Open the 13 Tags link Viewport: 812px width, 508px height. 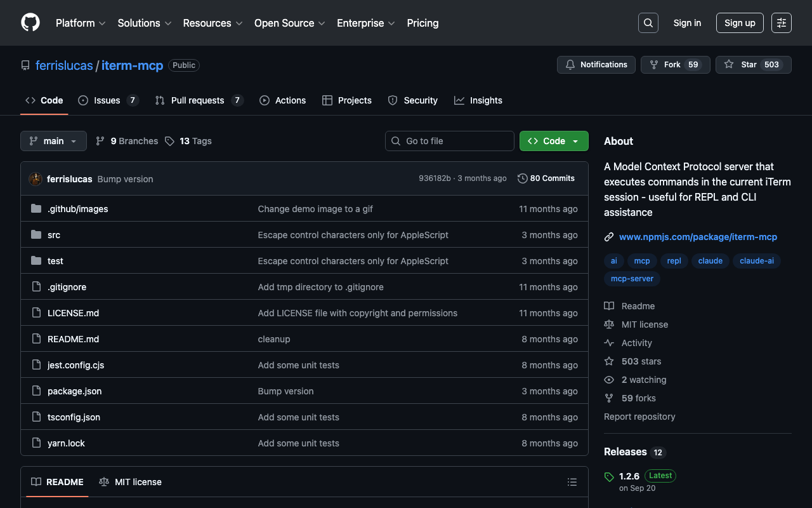(188, 141)
